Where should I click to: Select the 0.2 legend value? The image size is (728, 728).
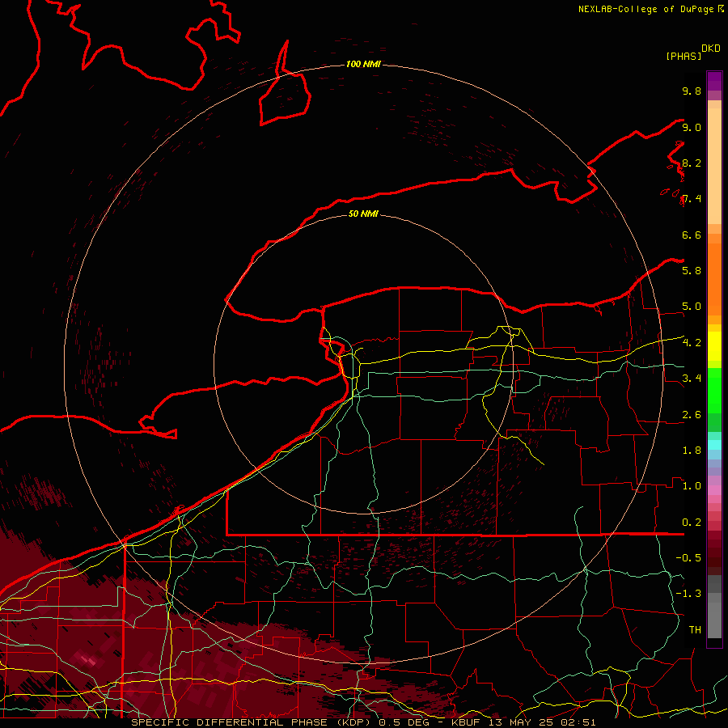692,523
